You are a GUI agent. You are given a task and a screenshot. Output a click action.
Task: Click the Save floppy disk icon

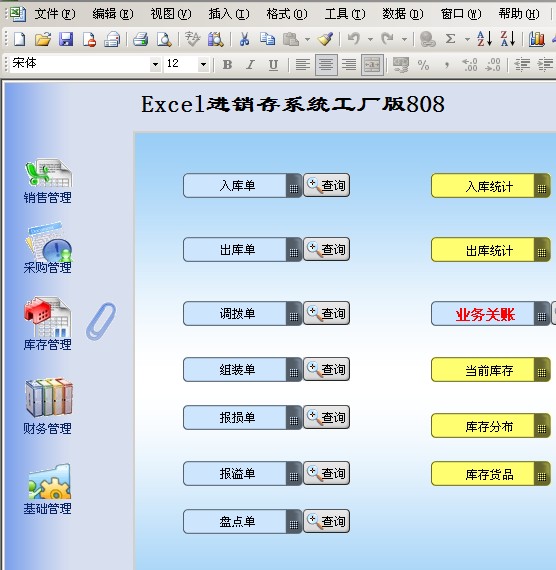click(66, 39)
